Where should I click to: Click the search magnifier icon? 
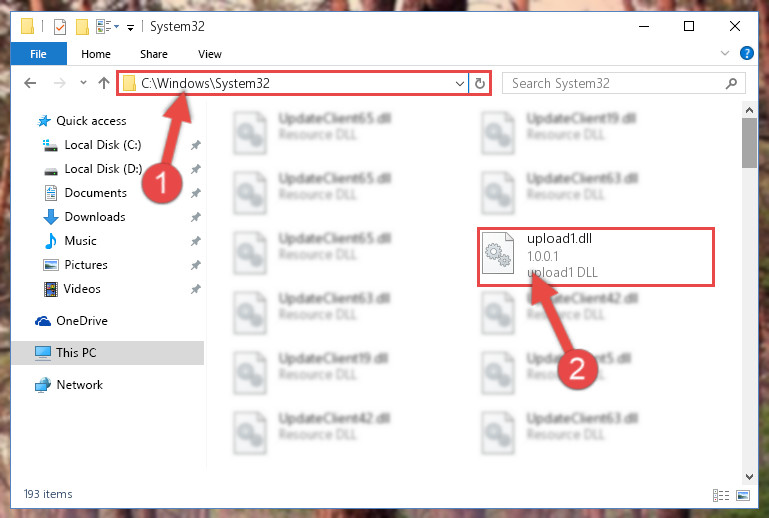[731, 83]
